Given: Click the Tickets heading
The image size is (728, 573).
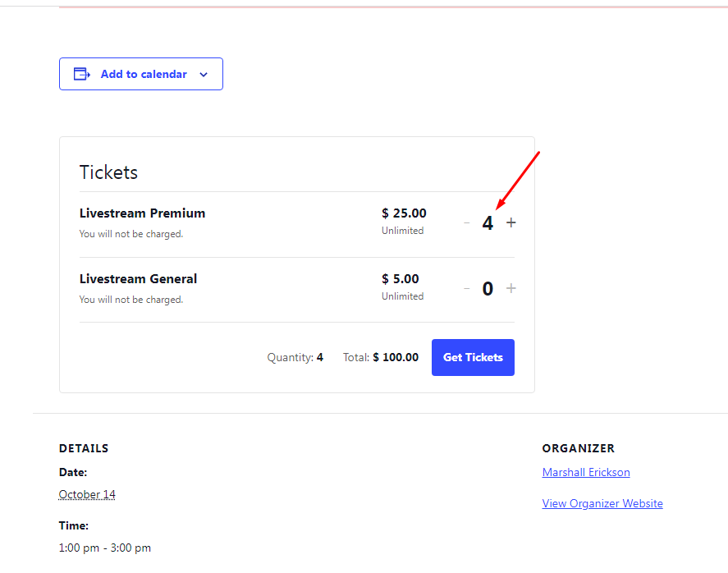Looking at the screenshot, I should [x=108, y=172].
